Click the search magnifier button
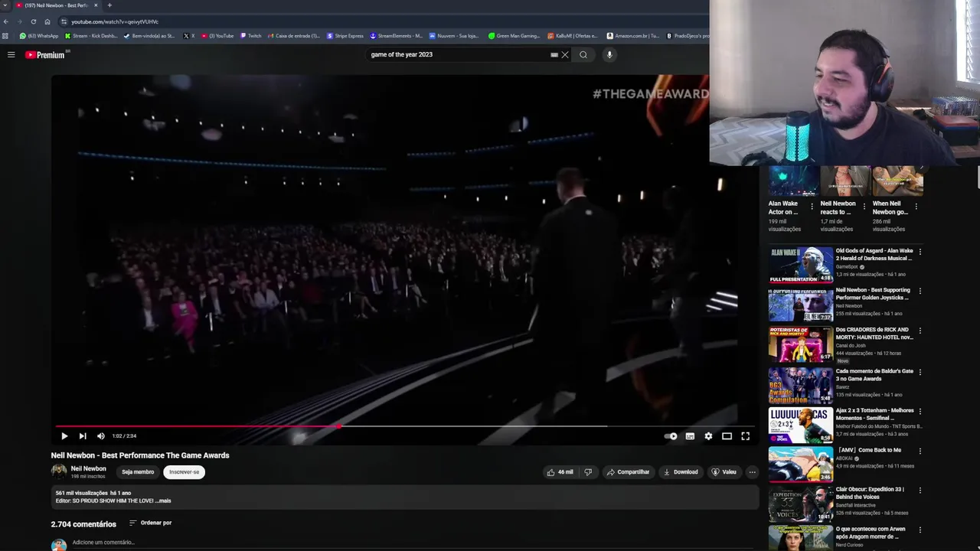Screen dimensions: 980x551 pyautogui.click(x=583, y=54)
